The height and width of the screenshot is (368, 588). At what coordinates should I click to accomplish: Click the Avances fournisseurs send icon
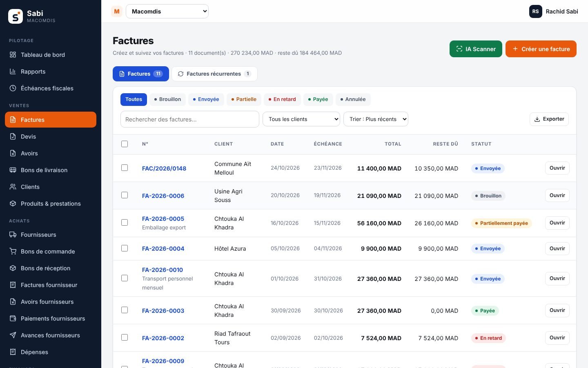[x=13, y=335]
